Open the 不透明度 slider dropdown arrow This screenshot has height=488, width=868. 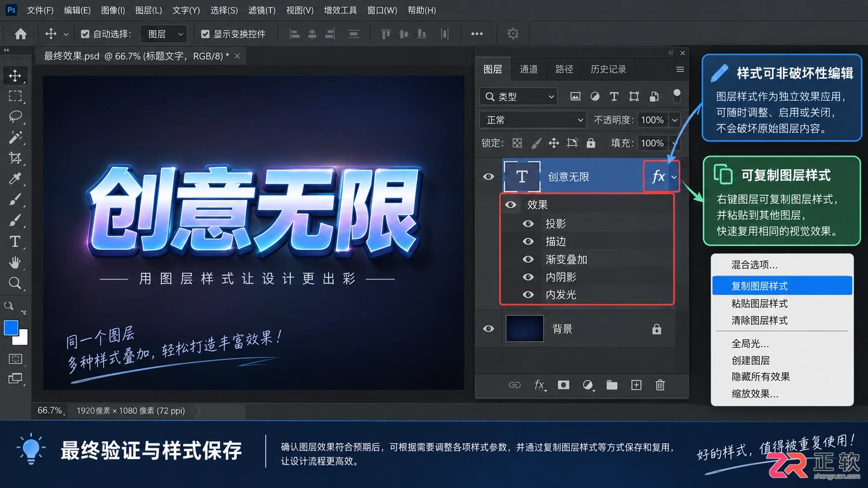tap(675, 120)
